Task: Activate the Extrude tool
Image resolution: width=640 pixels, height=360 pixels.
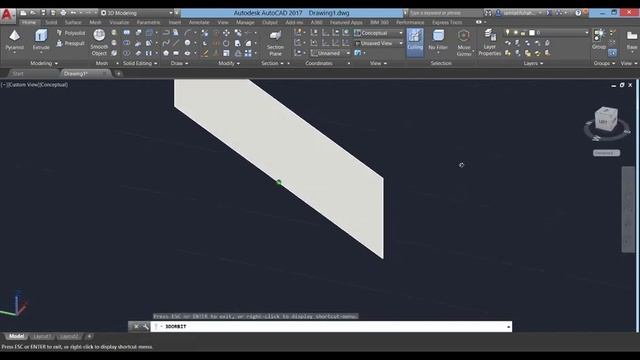Action: (x=41, y=40)
